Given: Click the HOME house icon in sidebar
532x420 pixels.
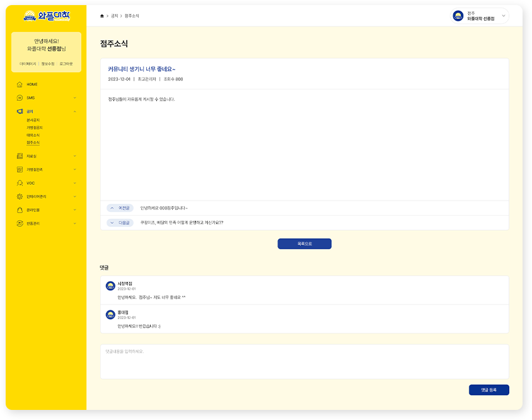Looking at the screenshot, I should 20,85.
